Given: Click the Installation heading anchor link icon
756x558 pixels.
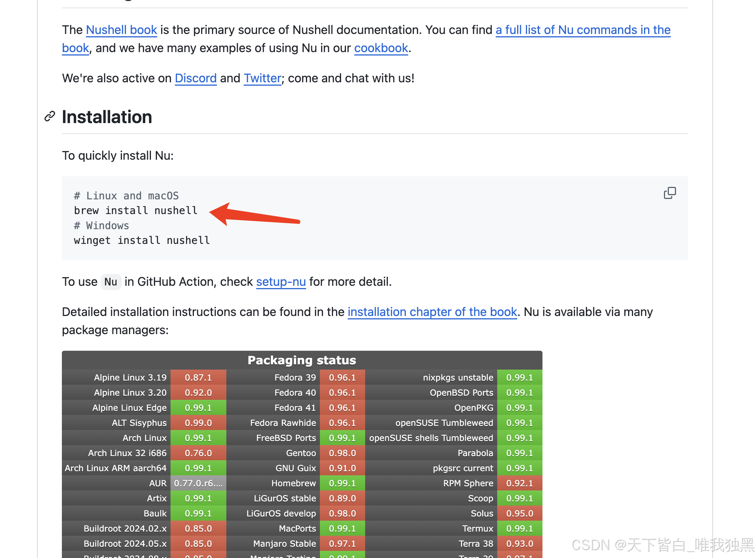Looking at the screenshot, I should (x=50, y=117).
